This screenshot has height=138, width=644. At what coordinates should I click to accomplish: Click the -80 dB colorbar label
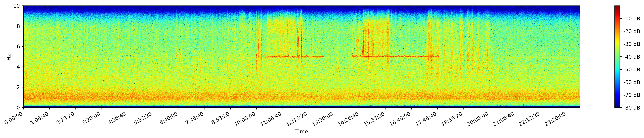pos(632,108)
